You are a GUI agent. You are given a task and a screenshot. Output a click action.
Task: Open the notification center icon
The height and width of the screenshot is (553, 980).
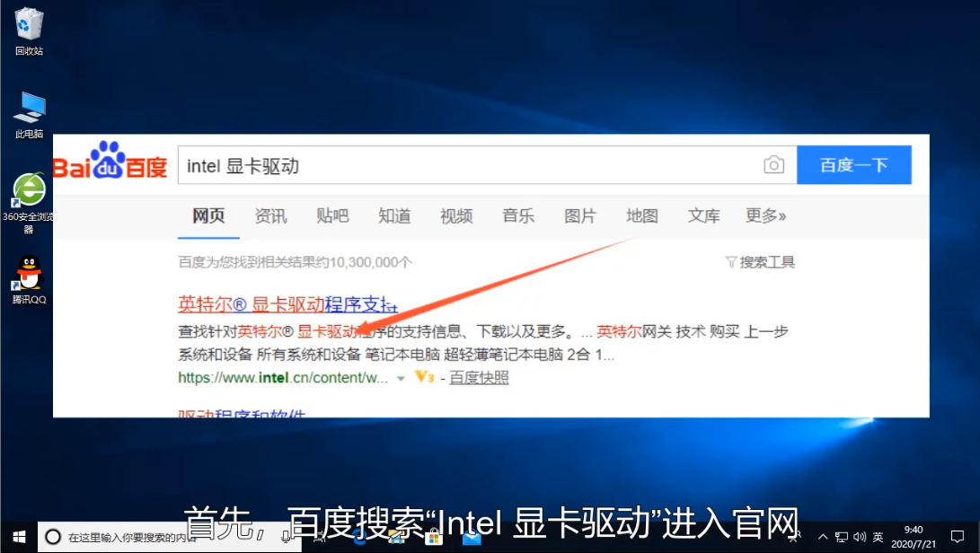pyautogui.click(x=957, y=537)
